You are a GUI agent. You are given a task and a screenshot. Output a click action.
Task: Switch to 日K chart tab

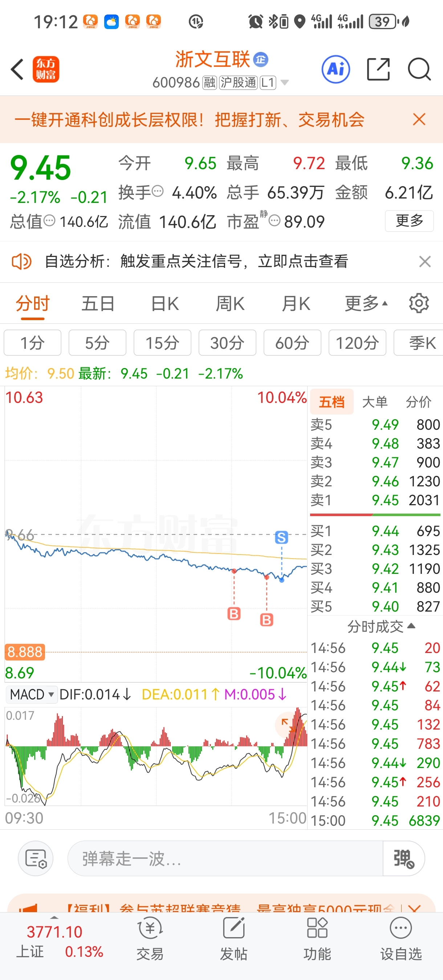[164, 304]
